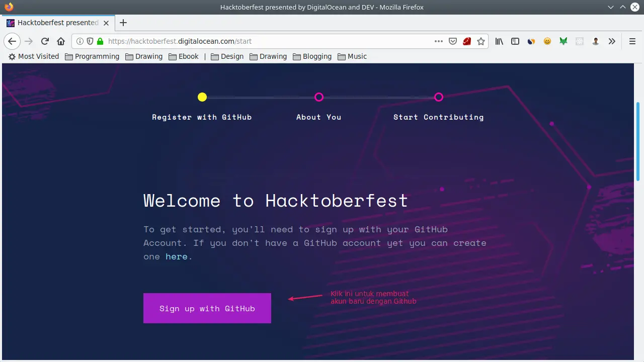Open a new tab with plus

[x=123, y=23]
